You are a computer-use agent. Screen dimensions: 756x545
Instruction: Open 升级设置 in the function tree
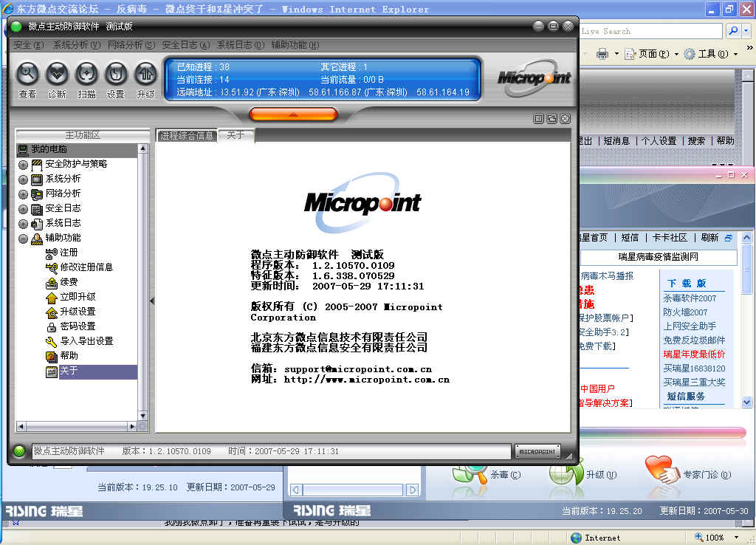70,312
